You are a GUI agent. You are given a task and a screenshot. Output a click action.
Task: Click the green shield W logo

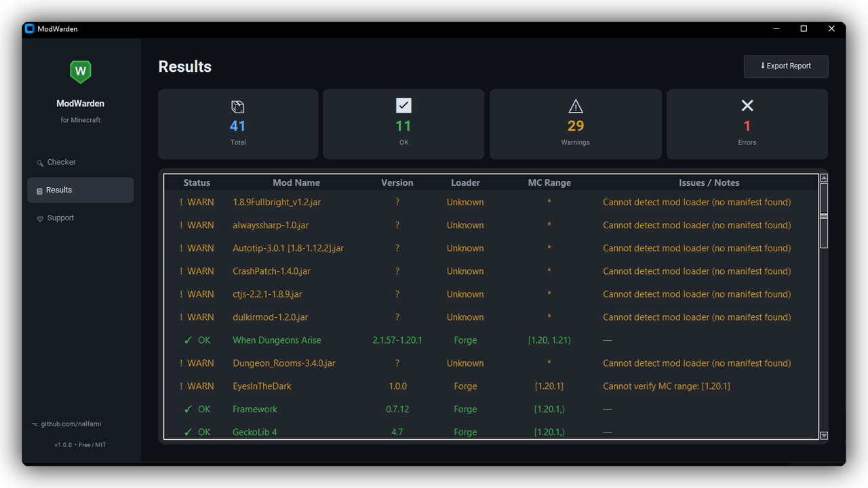coord(81,71)
